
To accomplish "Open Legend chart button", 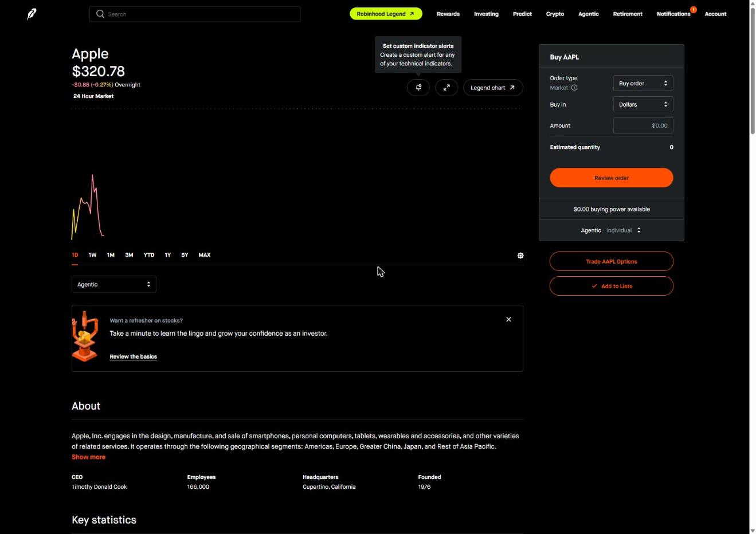I will pyautogui.click(x=493, y=88).
